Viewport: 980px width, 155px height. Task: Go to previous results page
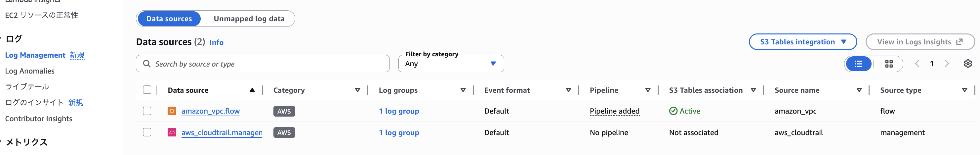917,64
